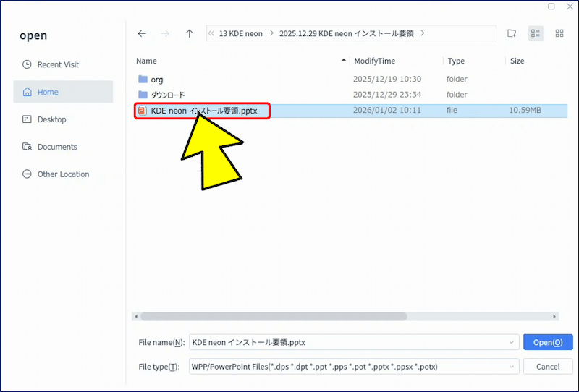
Task: Sort by Type column header
Action: [456, 61]
